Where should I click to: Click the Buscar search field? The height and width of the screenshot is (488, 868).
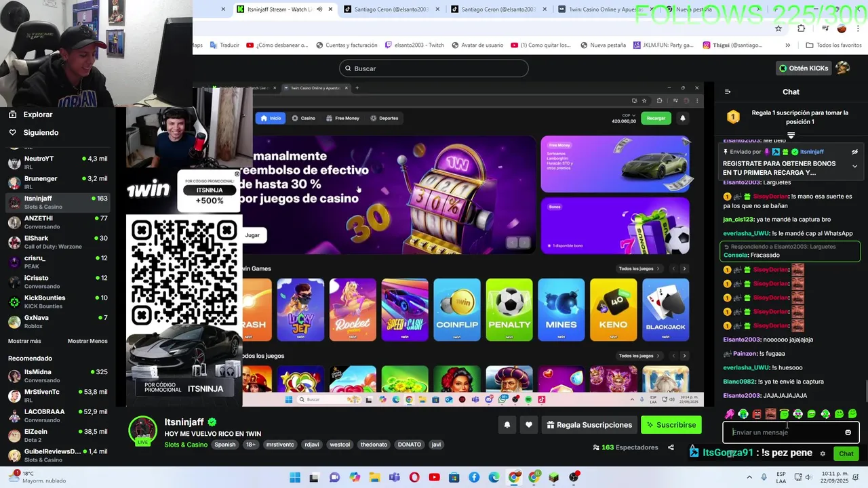pyautogui.click(x=434, y=68)
